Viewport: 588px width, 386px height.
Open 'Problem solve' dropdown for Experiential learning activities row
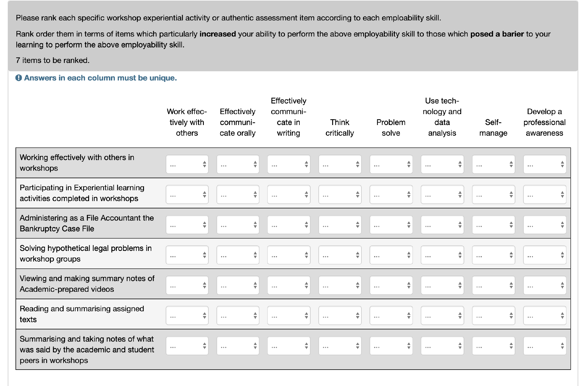point(391,195)
